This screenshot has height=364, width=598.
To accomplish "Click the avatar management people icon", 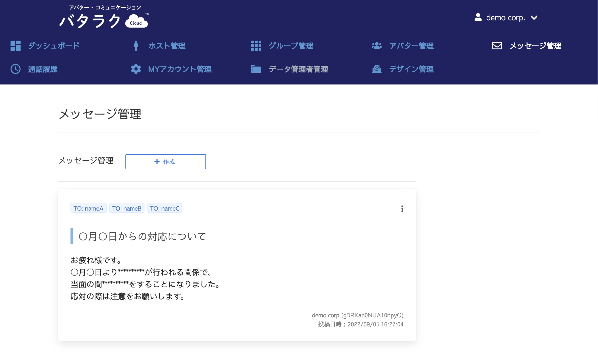I will (x=377, y=46).
